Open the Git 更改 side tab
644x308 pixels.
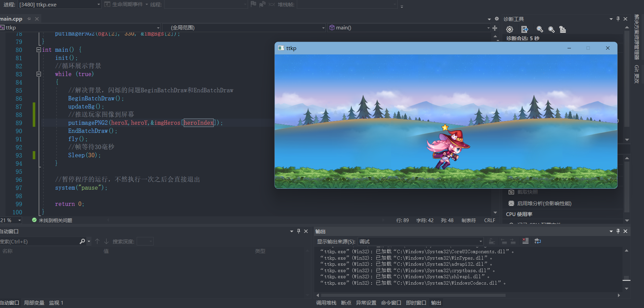(637, 74)
